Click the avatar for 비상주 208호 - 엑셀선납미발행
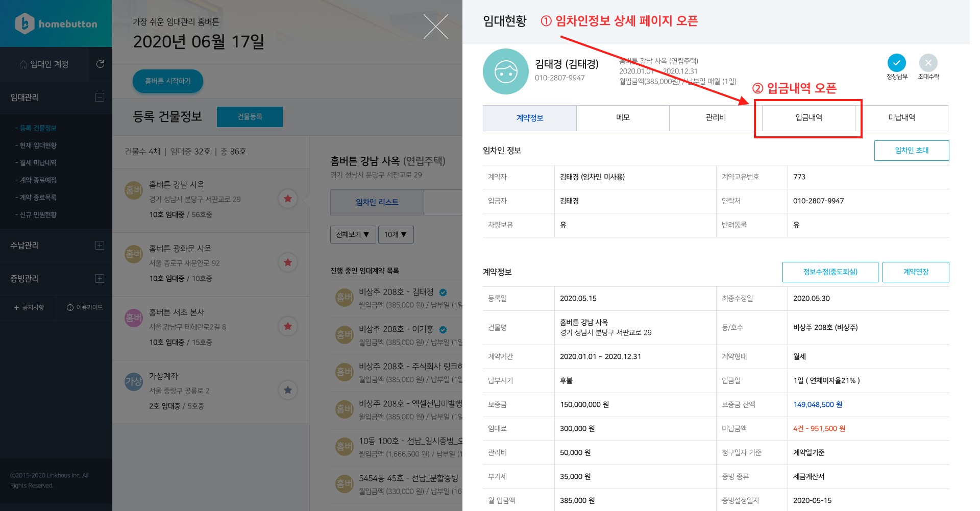 [x=345, y=409]
